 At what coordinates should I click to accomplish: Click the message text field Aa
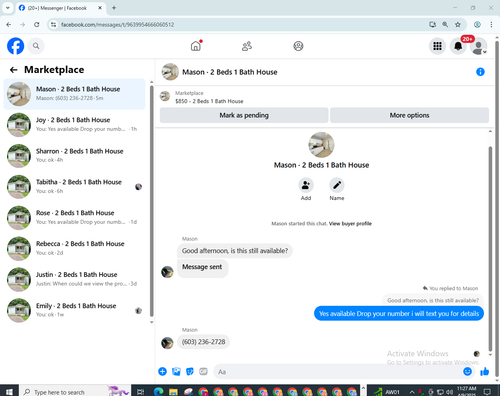click(x=337, y=371)
